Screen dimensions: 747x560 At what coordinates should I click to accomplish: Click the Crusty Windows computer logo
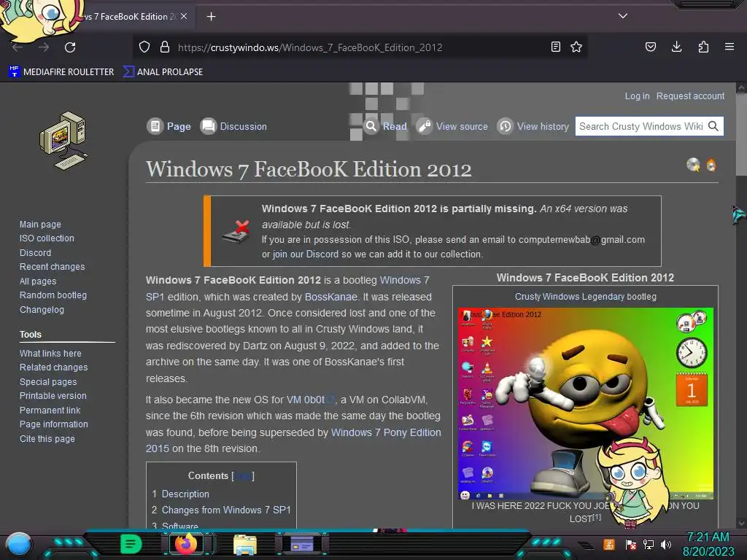[x=63, y=141]
